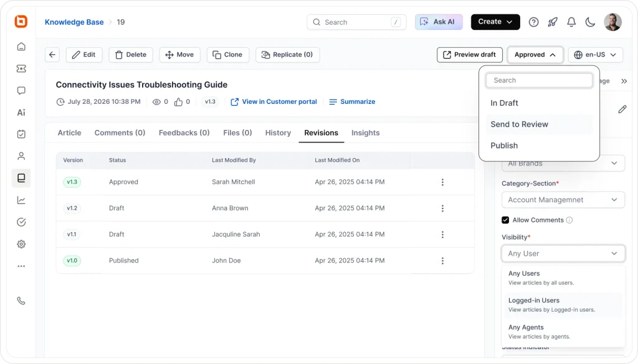The height and width of the screenshot is (364, 638).
Task: Click the v1.3 version badge in header
Action: pyautogui.click(x=210, y=102)
